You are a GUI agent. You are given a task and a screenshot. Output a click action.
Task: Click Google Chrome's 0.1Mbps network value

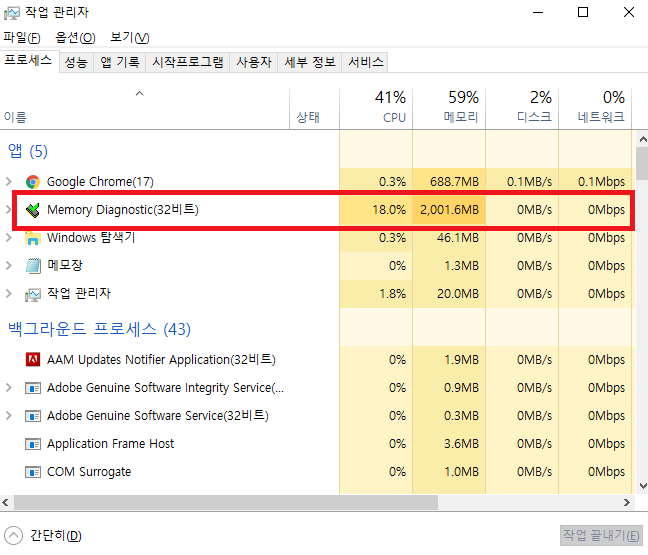tap(601, 181)
